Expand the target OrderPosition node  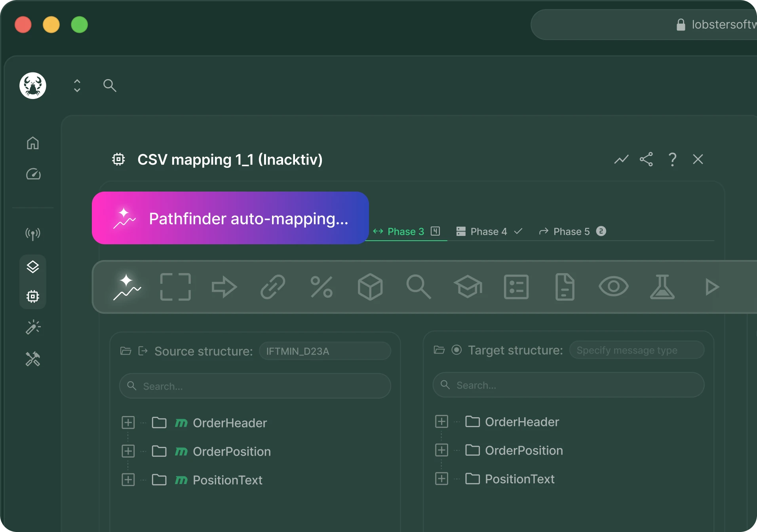pyautogui.click(x=441, y=450)
